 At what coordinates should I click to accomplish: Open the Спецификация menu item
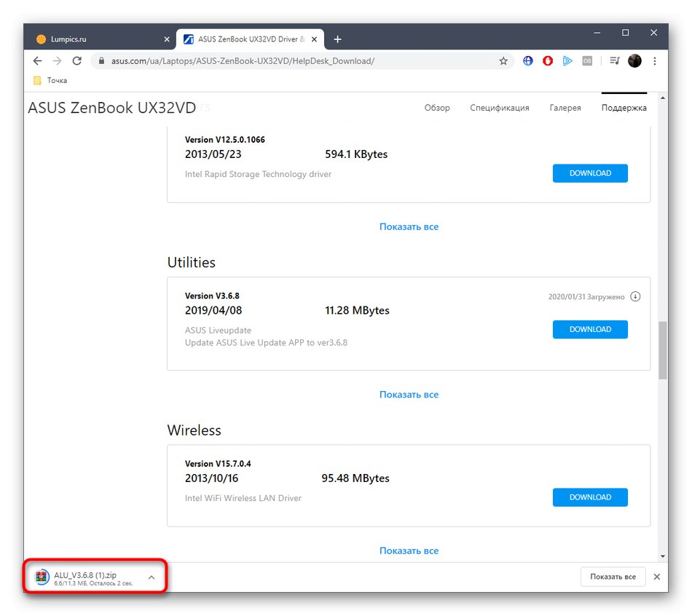click(500, 107)
